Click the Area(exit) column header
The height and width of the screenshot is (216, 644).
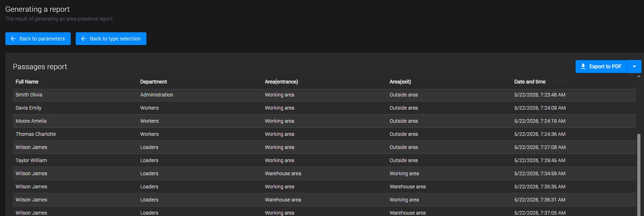pyautogui.click(x=400, y=82)
